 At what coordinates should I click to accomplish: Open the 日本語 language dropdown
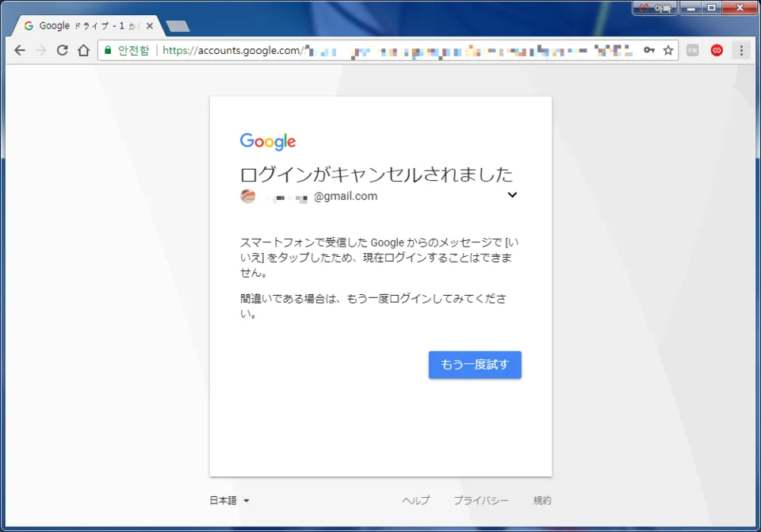tap(229, 500)
